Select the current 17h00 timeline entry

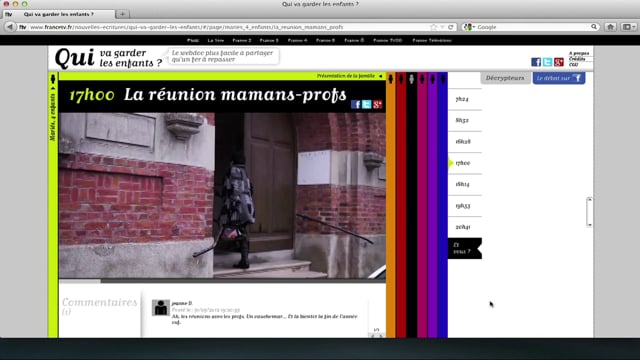(x=463, y=163)
